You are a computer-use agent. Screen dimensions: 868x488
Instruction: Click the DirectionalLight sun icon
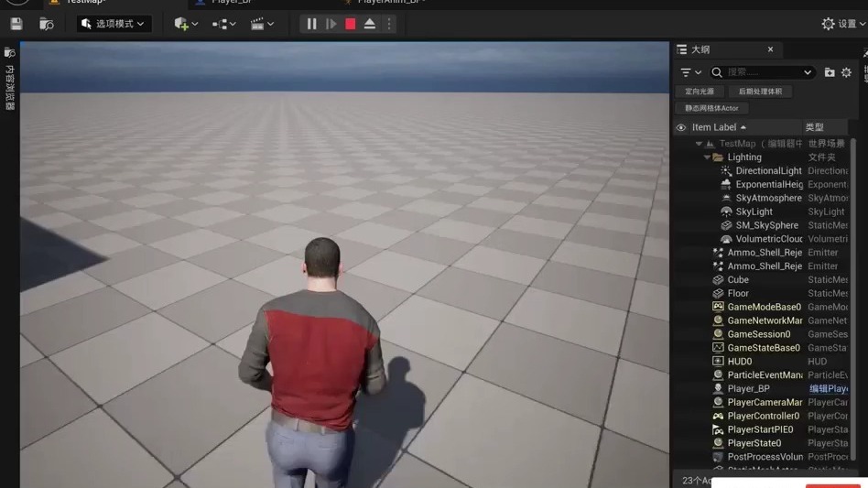pyautogui.click(x=726, y=171)
